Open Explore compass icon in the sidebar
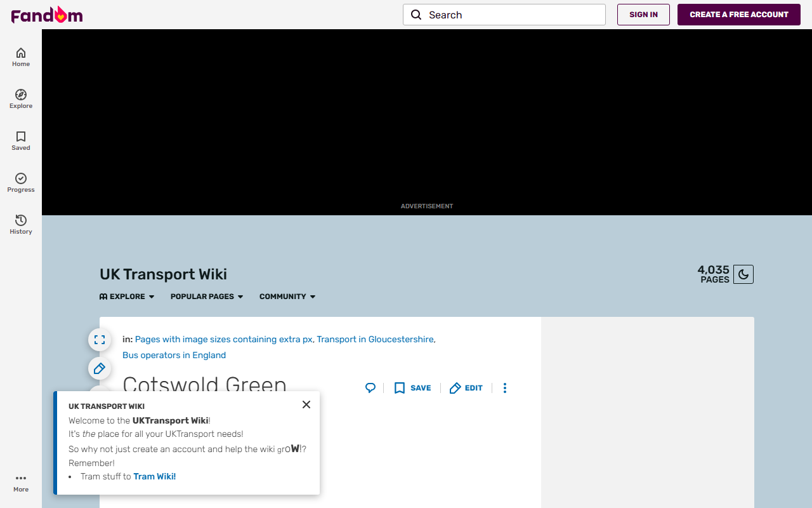The image size is (812, 508). coord(21,99)
